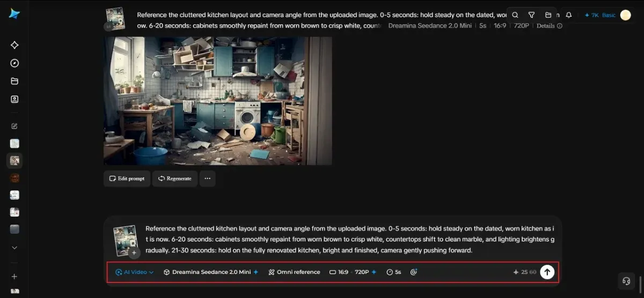The width and height of the screenshot is (644, 298).
Task: Open the folder Assets icon in sidebar
Action: pos(14,81)
